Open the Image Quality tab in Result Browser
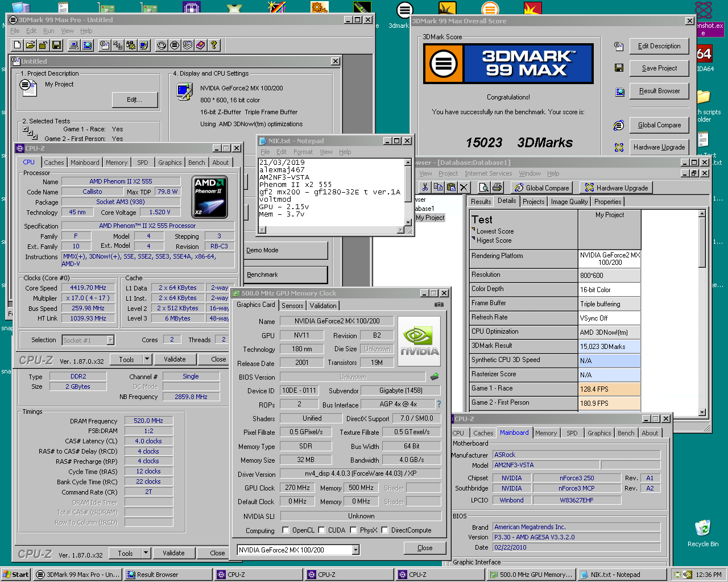 pyautogui.click(x=569, y=202)
